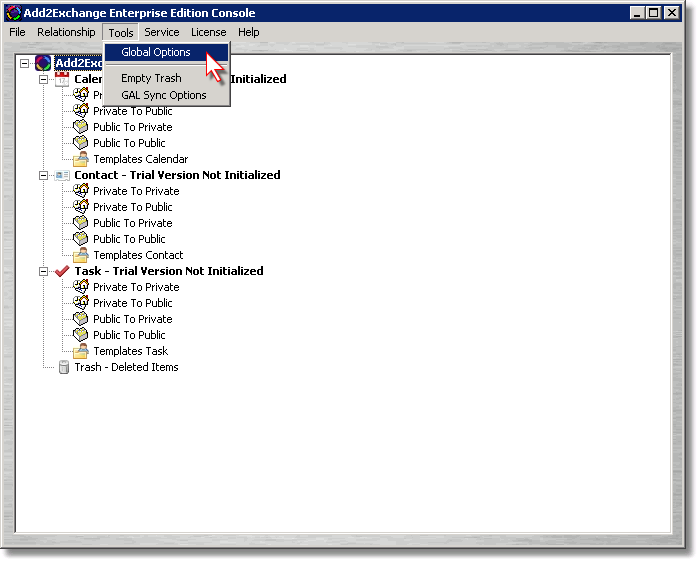Viewport: 698px width, 561px height.
Task: Select Task - Trial Version Not Initialized node
Action: 169,272
